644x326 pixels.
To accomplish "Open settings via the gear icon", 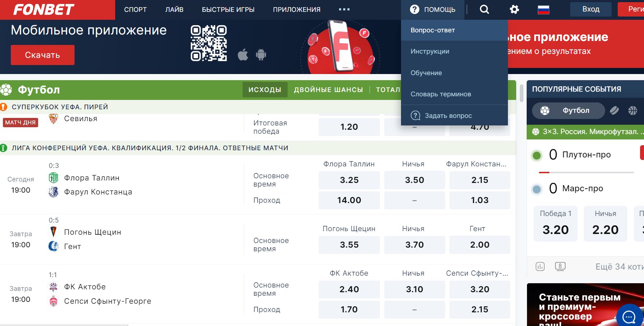I will 514,10.
